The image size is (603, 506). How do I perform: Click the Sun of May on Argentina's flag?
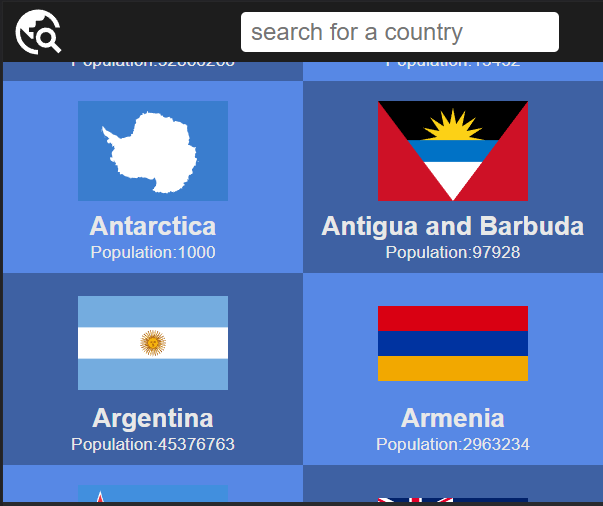[x=153, y=343]
